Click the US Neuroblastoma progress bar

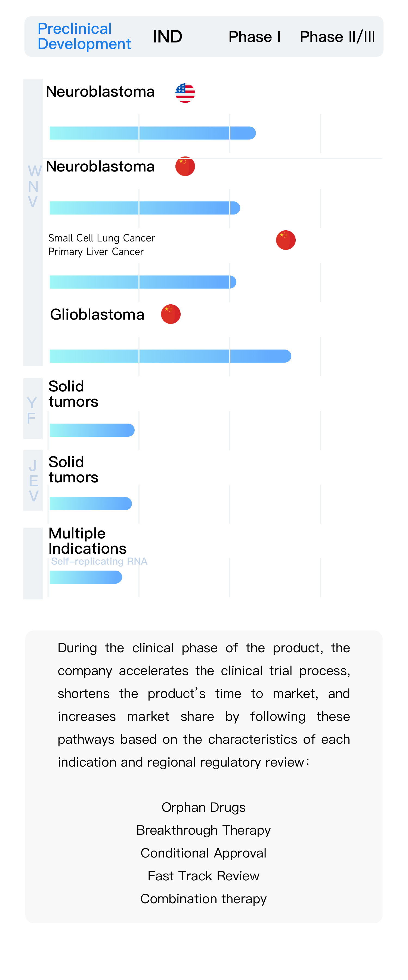pos(153,133)
